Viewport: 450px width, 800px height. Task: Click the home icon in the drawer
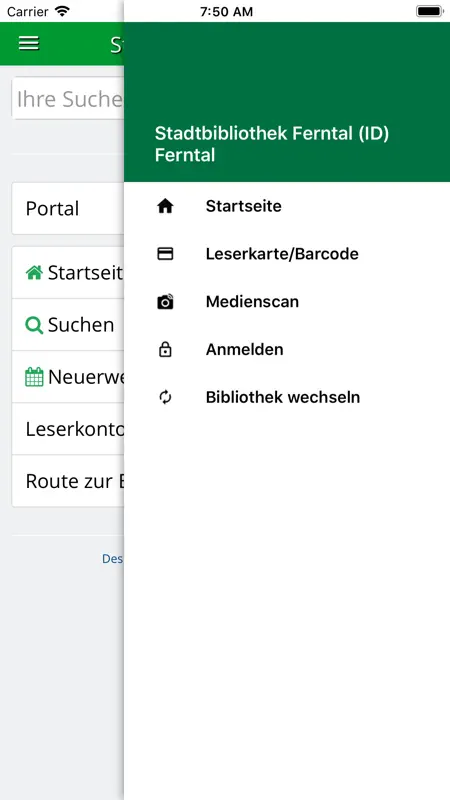(x=165, y=206)
